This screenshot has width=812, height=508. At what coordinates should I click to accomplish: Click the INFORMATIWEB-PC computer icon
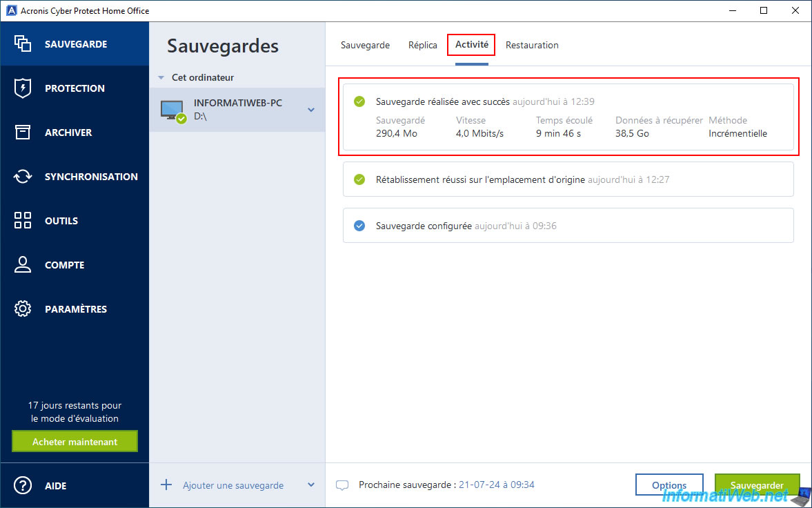173,111
